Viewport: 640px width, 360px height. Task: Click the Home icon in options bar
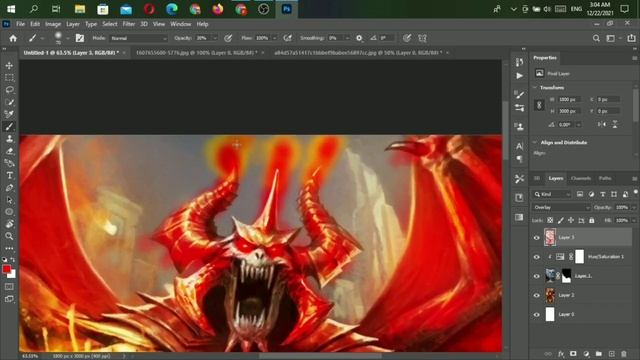(13, 38)
